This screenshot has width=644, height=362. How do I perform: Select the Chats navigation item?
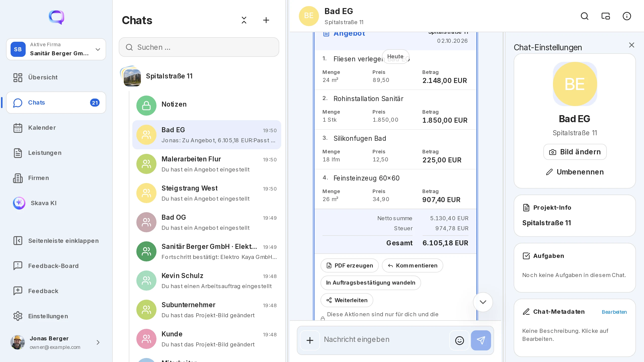56,103
